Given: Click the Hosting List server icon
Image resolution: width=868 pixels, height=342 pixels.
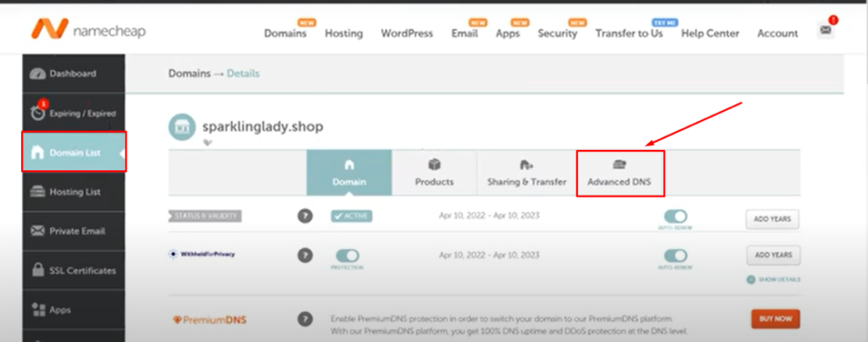Looking at the screenshot, I should 37,191.
